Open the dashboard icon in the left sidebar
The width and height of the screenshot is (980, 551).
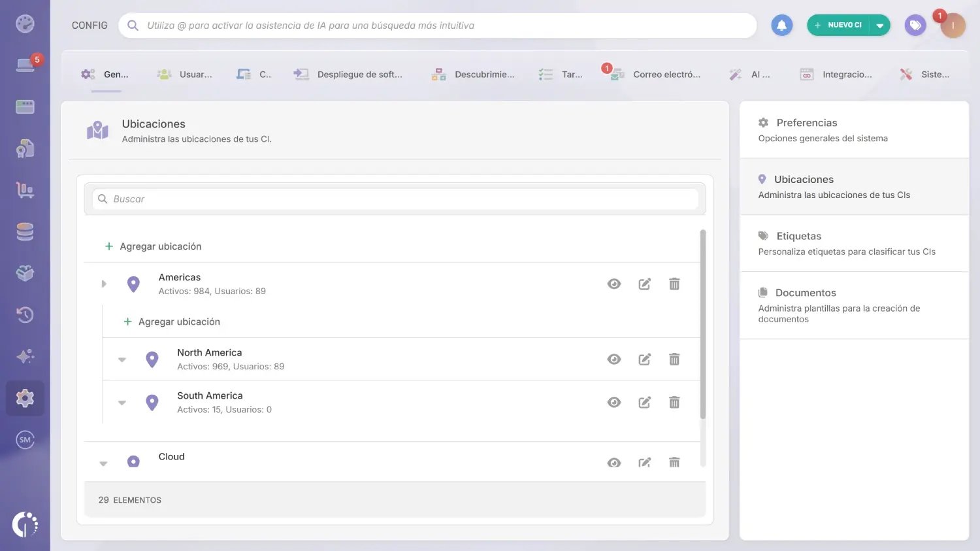25,24
